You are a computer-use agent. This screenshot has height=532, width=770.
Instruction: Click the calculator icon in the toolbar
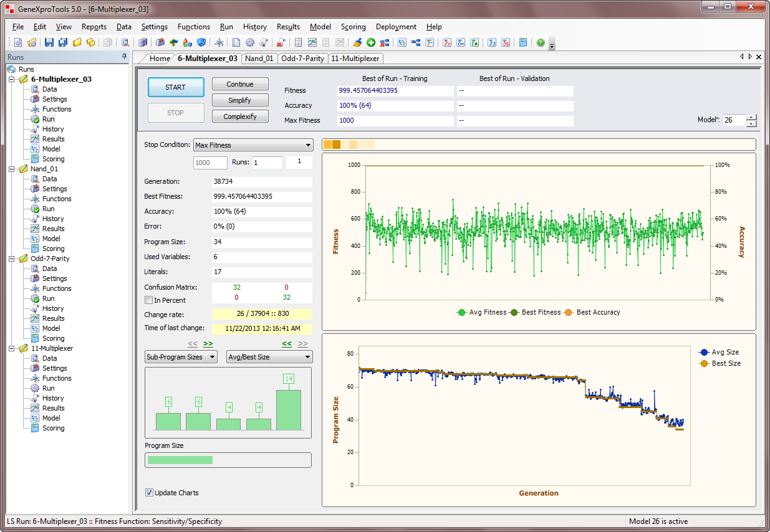pos(523,42)
